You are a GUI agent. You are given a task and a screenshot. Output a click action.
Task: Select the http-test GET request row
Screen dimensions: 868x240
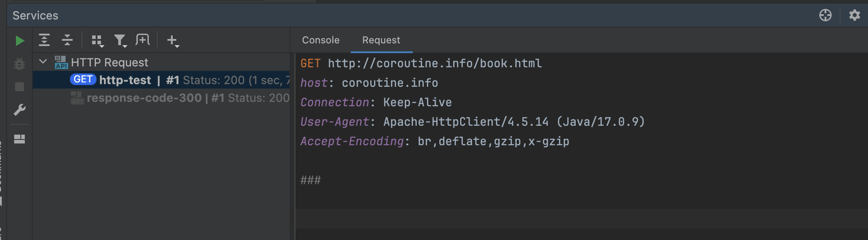tap(161, 80)
